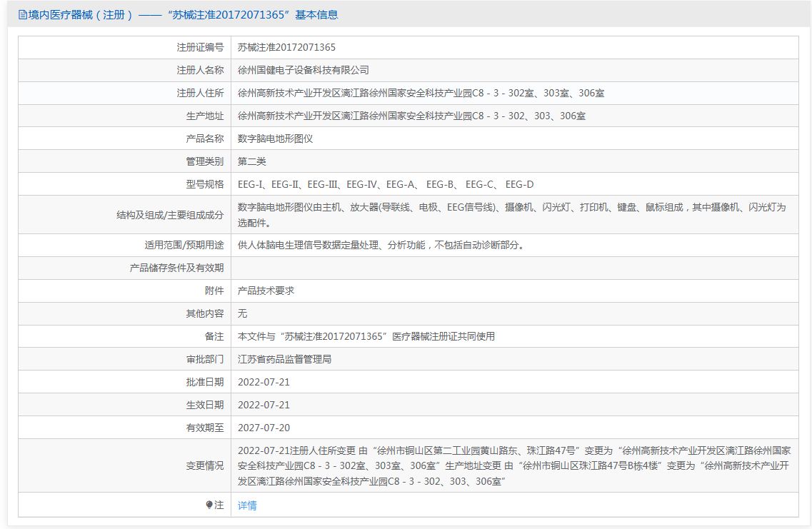Click the document icon beside the page title
This screenshot has height=529, width=812.
click(22, 15)
